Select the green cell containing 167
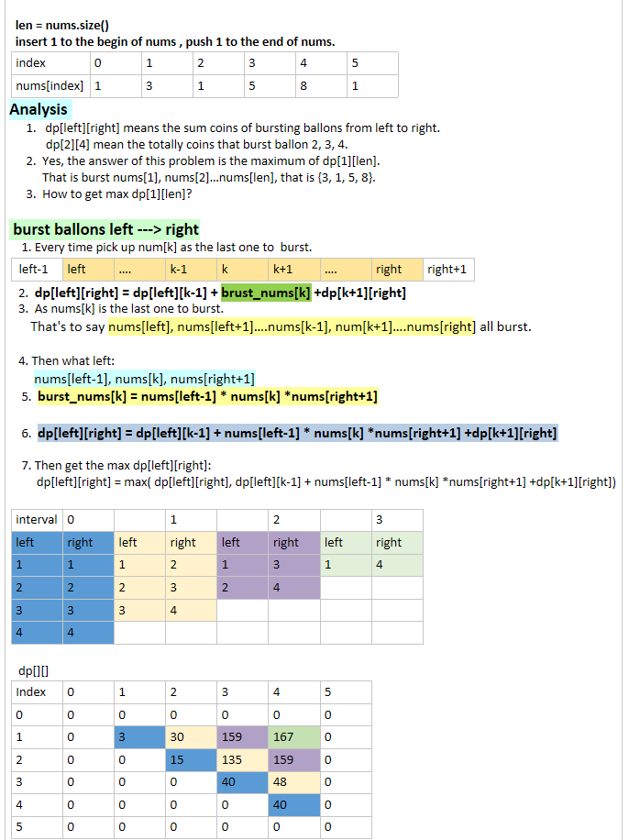 click(293, 736)
